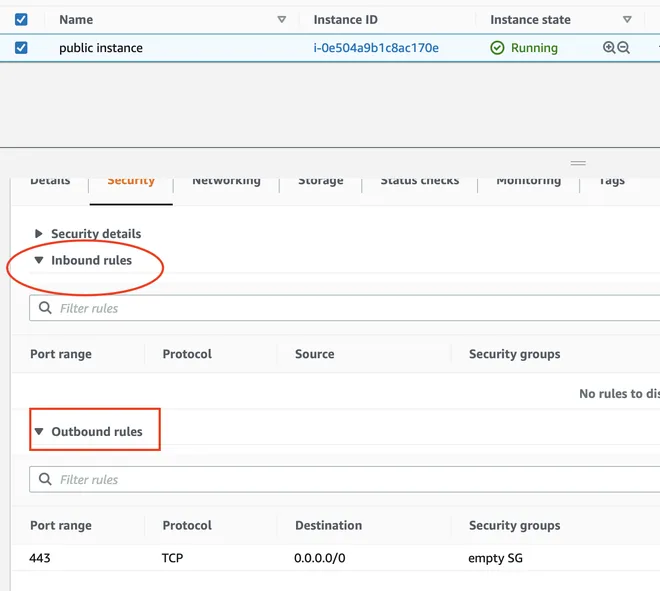Click the search icon in Inbound rules filter
Viewport: 660px width, 591px height.
45,308
